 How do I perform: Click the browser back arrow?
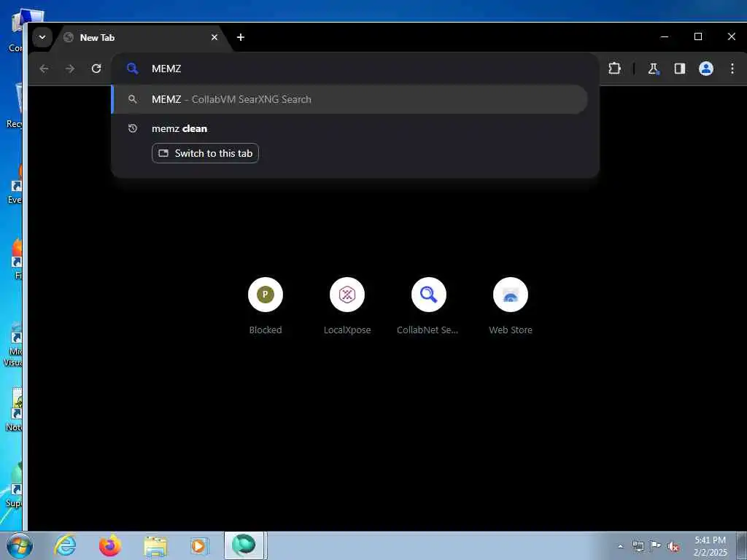[x=44, y=69]
